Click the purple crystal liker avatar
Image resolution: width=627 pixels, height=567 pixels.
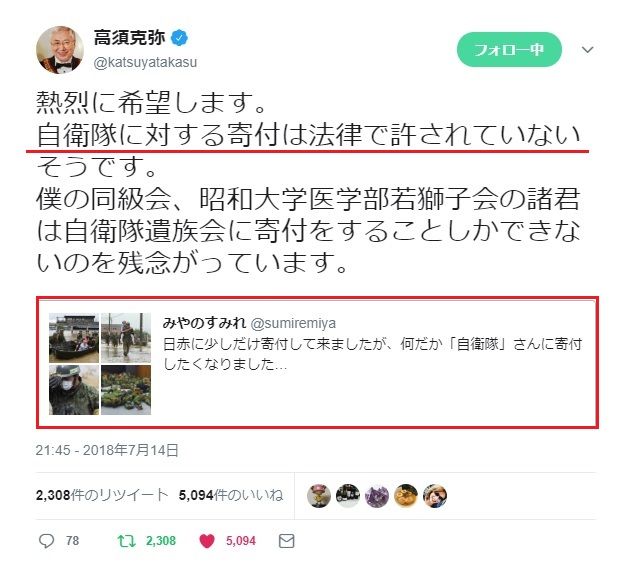pyautogui.click(x=377, y=496)
